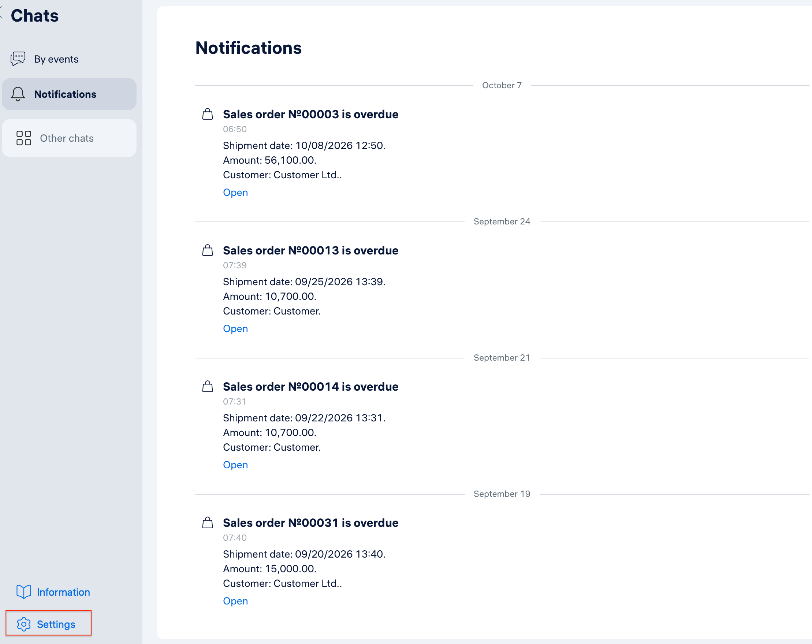This screenshot has width=812, height=644.
Task: Open sales order №00003 via Open link
Action: click(x=235, y=193)
